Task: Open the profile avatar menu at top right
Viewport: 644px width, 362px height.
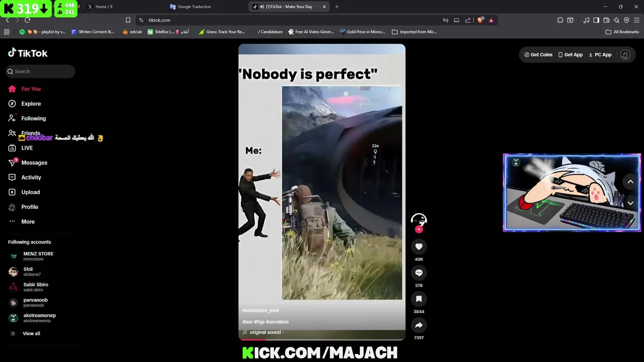Action: [x=625, y=55]
